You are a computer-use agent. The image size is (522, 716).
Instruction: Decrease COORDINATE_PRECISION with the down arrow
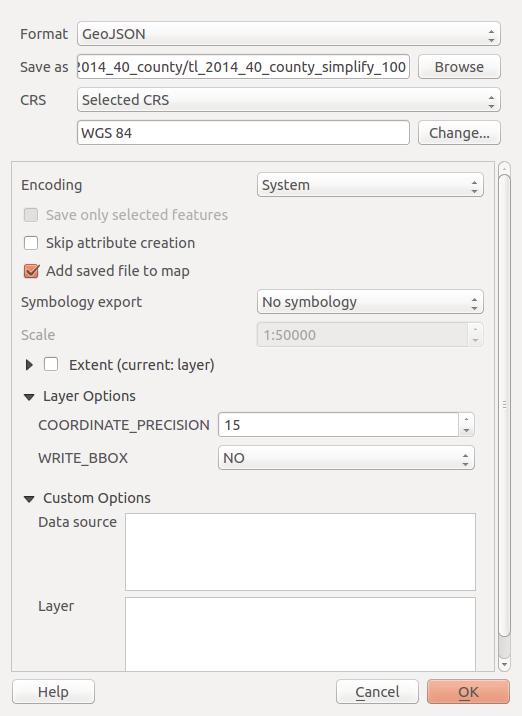click(466, 431)
